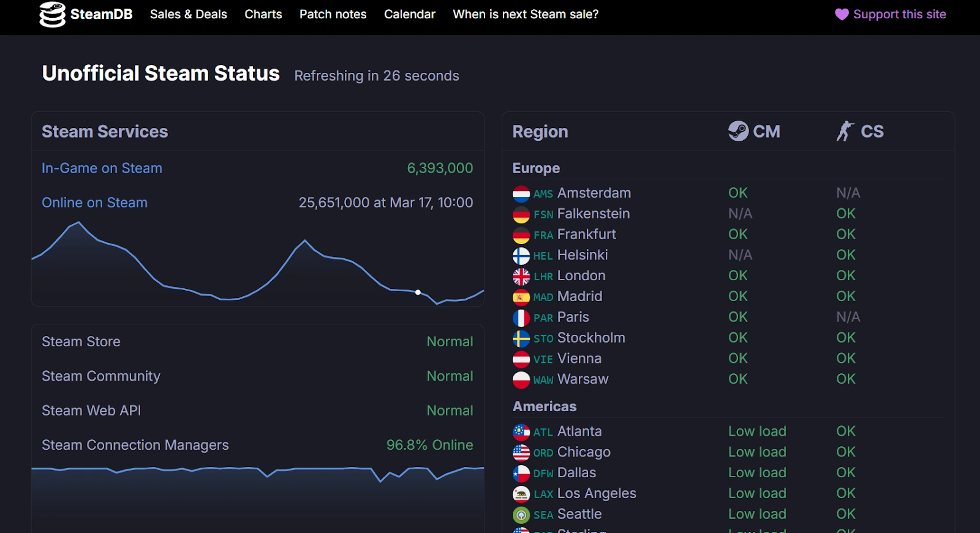The image size is (980, 533).
Task: Click the purple heart support icon
Action: (842, 14)
